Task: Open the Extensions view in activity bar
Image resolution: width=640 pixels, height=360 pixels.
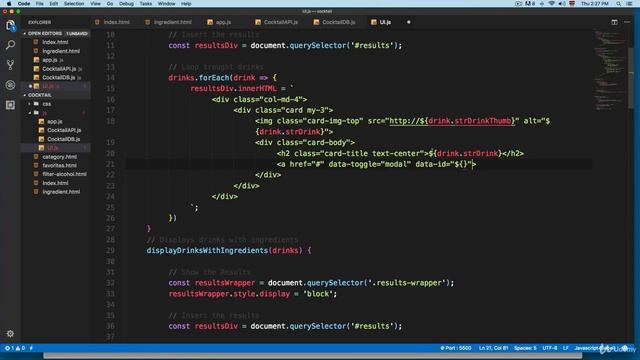Action: (x=11, y=105)
